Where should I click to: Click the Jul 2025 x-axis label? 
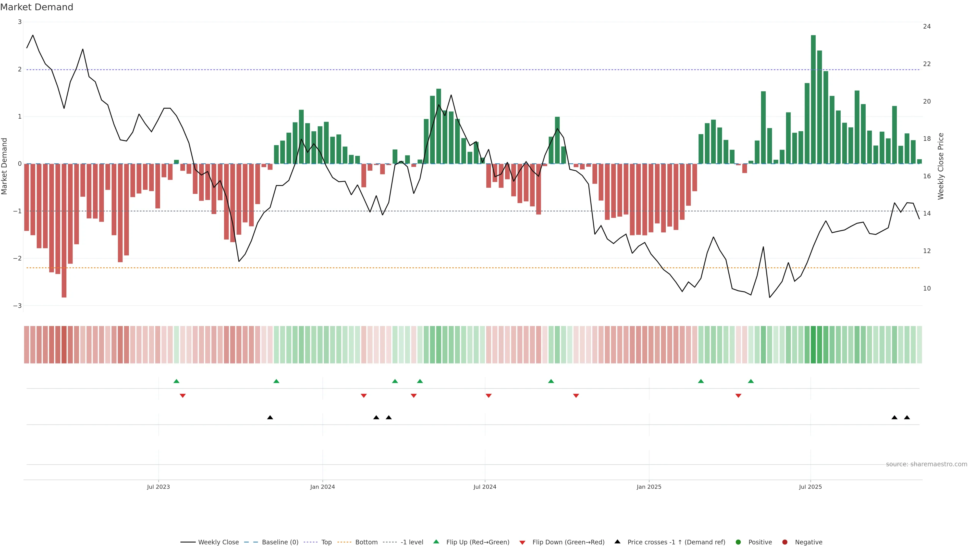tap(810, 487)
